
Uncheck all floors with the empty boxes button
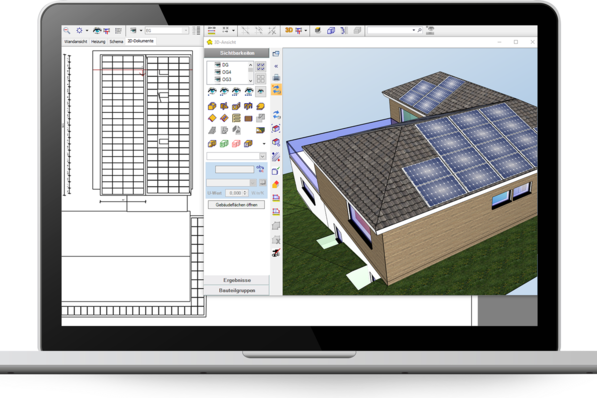point(260,79)
